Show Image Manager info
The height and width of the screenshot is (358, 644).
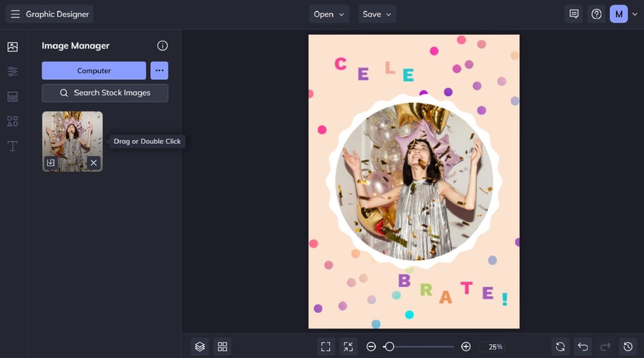162,46
